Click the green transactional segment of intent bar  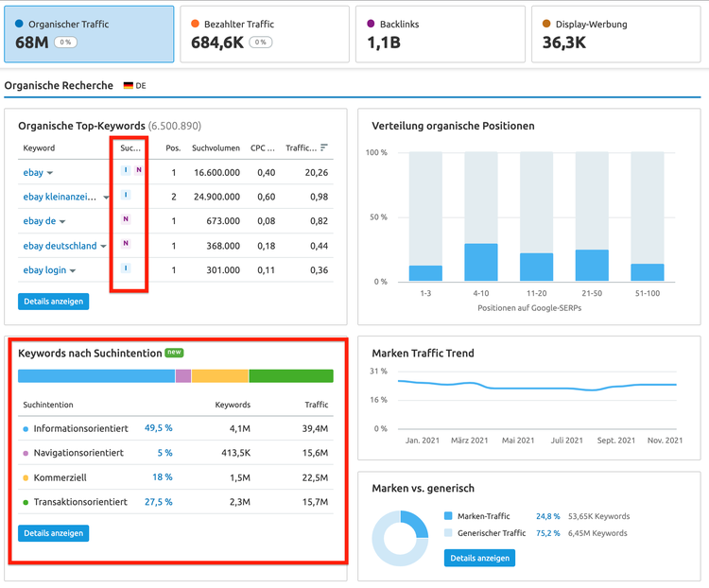[x=291, y=376]
